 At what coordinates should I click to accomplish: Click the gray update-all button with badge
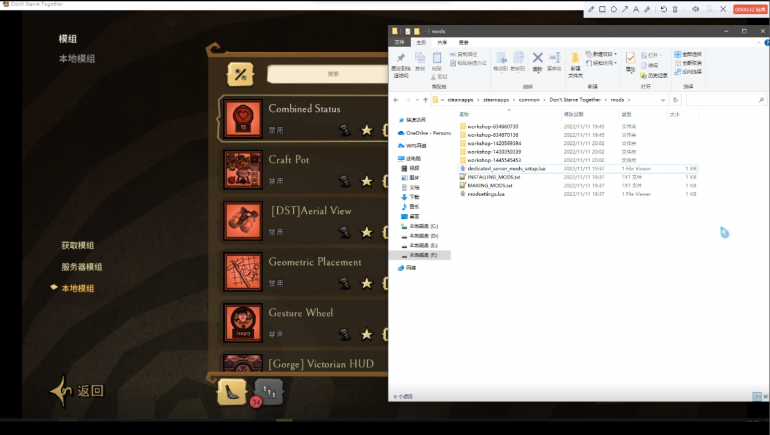(268, 393)
